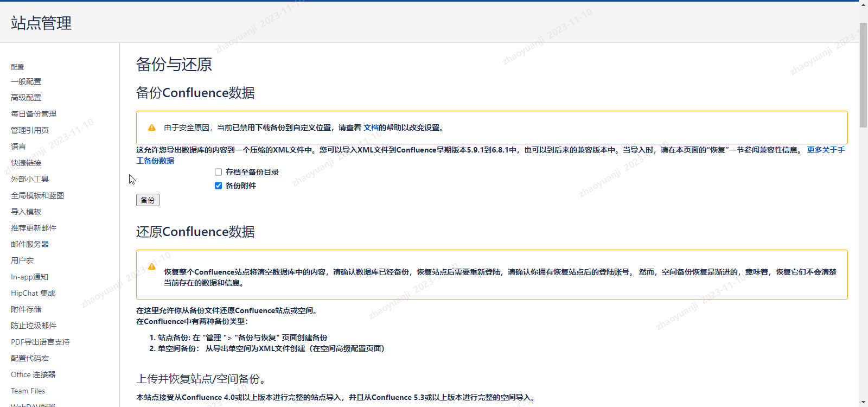Open HipChat 集成 settings
The width and height of the screenshot is (868, 407).
(x=33, y=293)
